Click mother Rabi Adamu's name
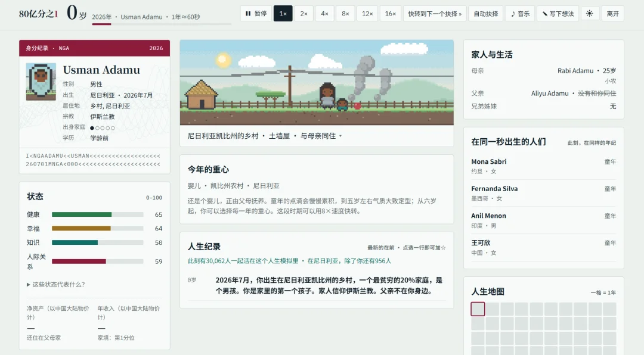 point(575,71)
